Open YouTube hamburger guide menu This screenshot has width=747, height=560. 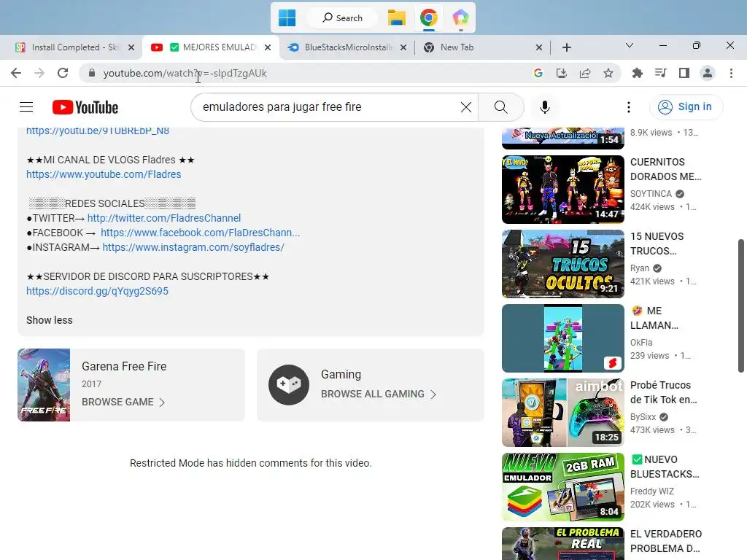click(x=26, y=107)
